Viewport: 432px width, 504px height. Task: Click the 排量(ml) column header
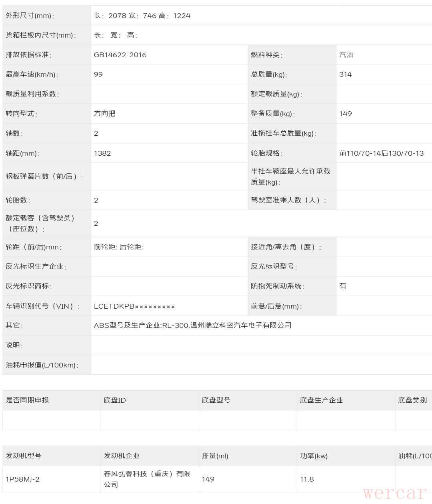tap(215, 456)
